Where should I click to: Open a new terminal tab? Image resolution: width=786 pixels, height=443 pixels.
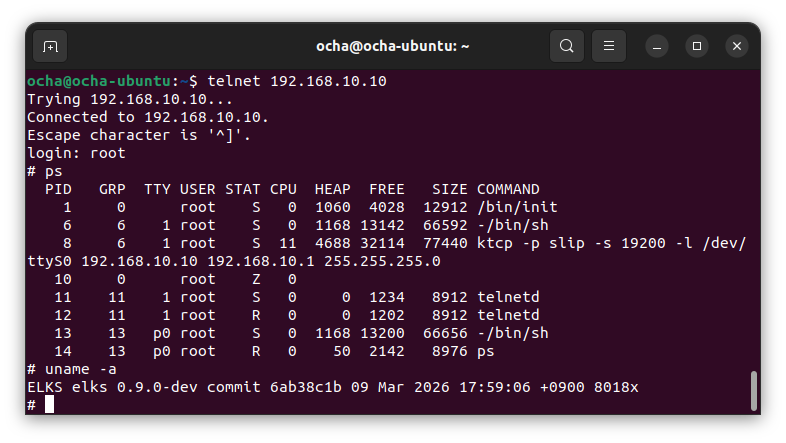[51, 46]
